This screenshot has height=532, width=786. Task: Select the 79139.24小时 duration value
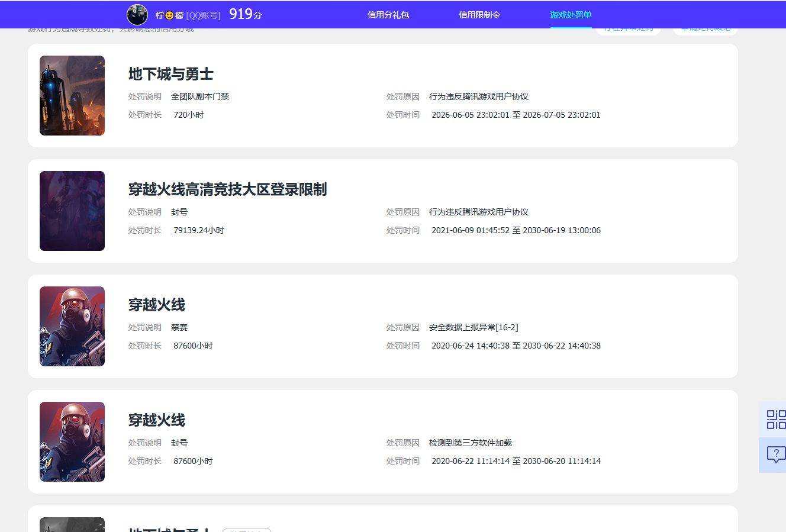click(199, 230)
